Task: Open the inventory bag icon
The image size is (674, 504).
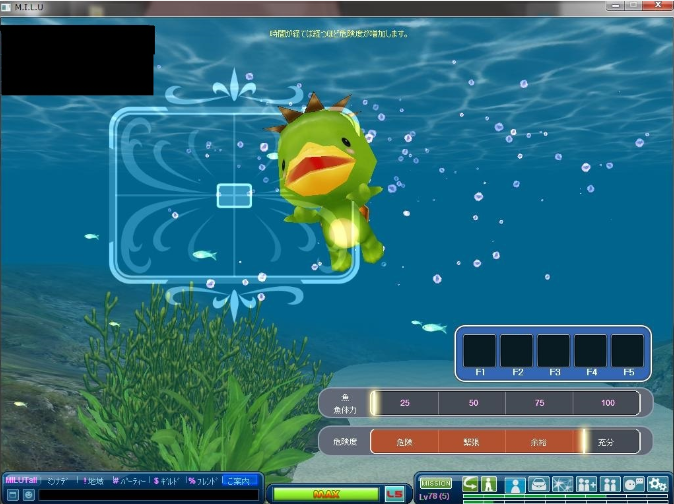Action: coord(538,485)
